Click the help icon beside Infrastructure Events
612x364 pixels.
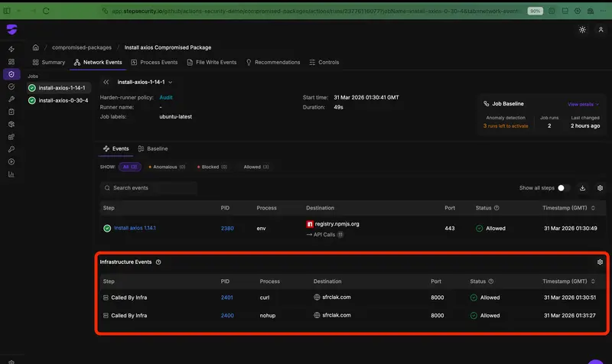coord(158,262)
